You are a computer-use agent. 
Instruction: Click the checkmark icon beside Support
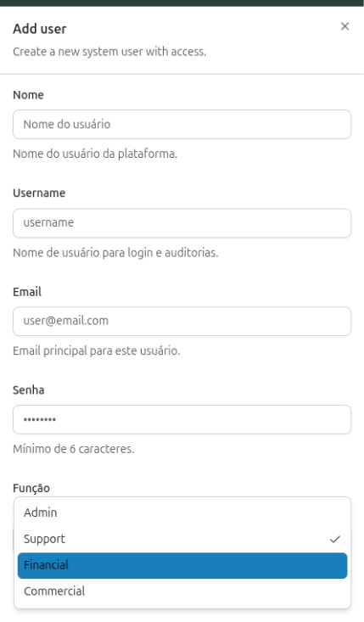[335, 539]
